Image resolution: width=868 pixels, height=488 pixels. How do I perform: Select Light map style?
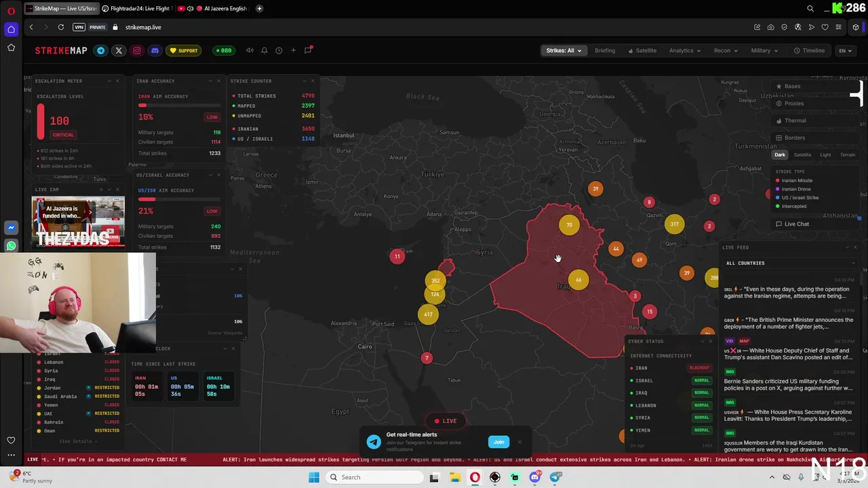[x=825, y=155]
